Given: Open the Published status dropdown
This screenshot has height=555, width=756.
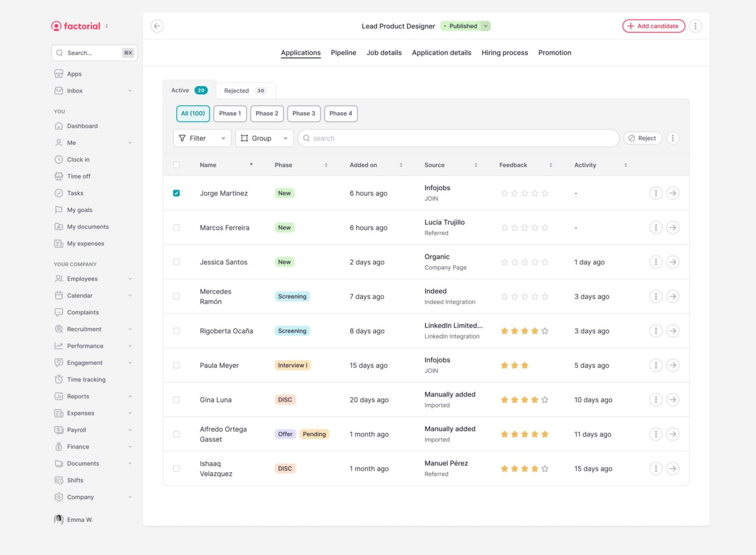Looking at the screenshot, I should [x=485, y=26].
